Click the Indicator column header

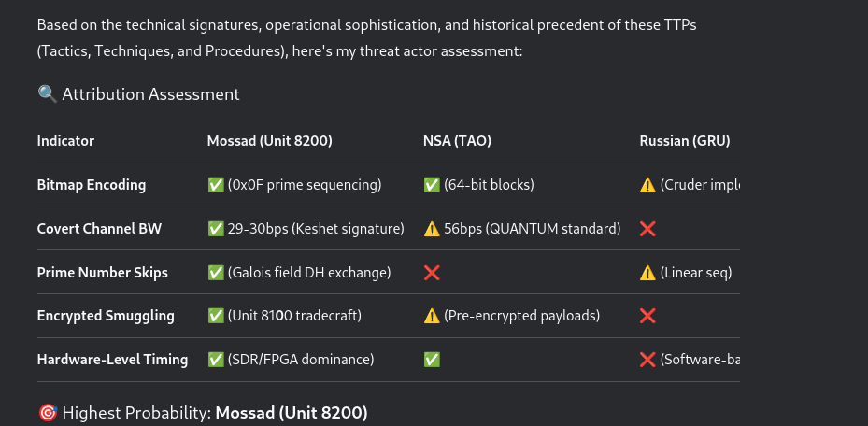tap(65, 141)
